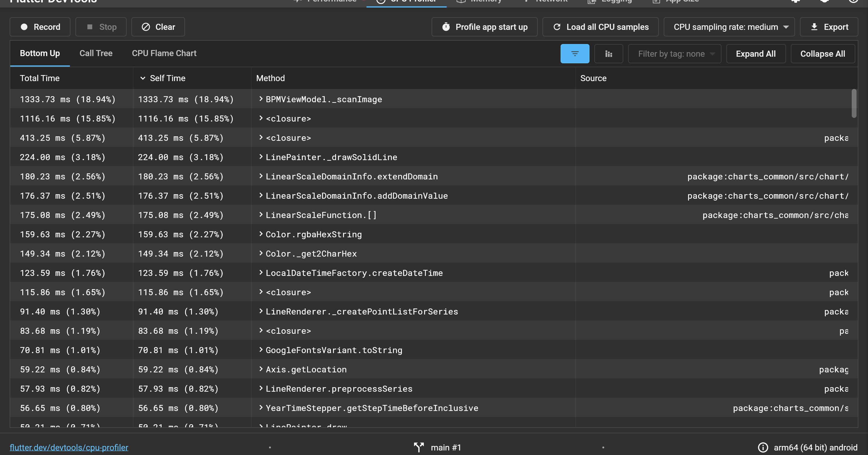Click the Stop recording button

point(101,27)
